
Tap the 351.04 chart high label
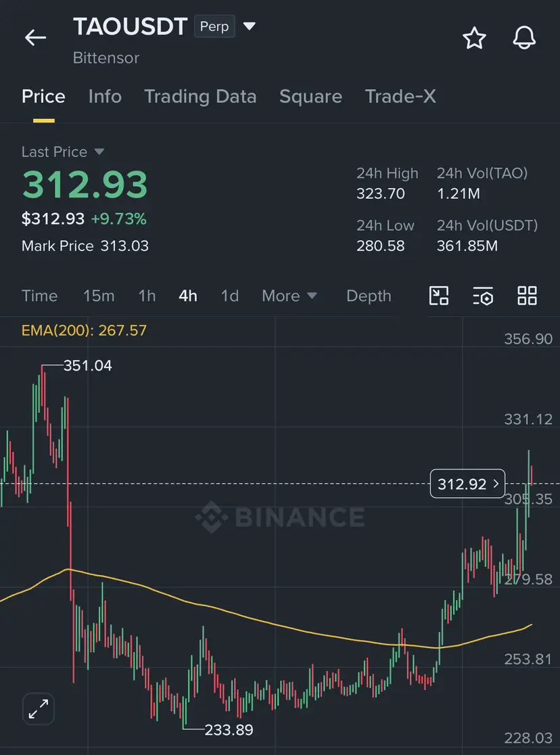(88, 365)
